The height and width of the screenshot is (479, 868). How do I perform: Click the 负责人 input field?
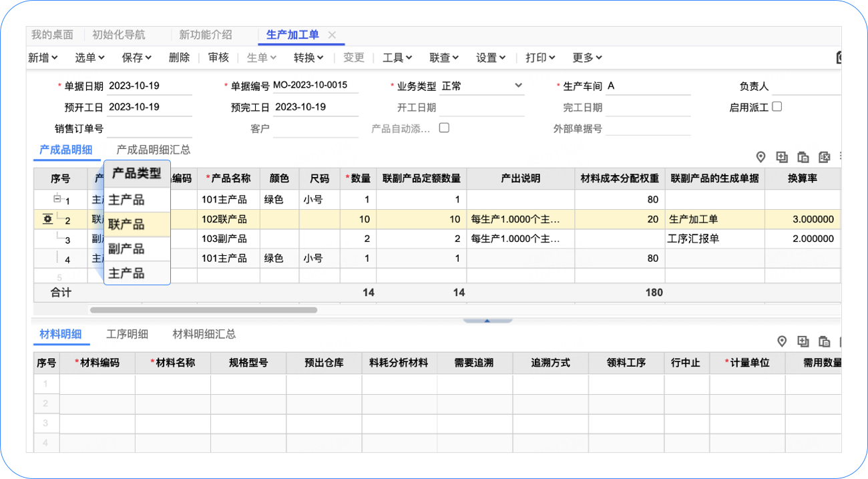(806, 86)
